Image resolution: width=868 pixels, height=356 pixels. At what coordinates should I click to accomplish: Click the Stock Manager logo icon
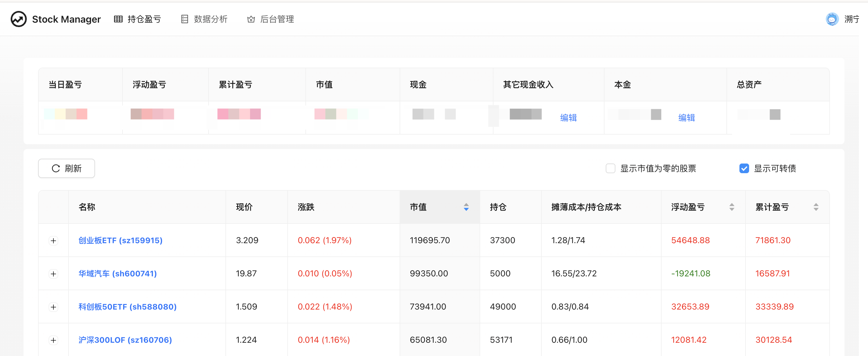tap(18, 19)
